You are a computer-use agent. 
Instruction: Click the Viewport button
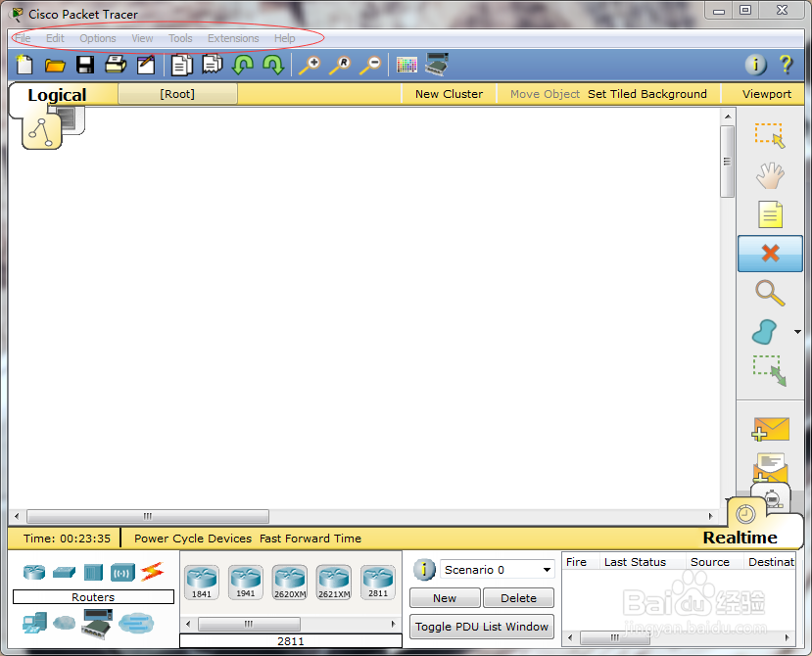(767, 94)
